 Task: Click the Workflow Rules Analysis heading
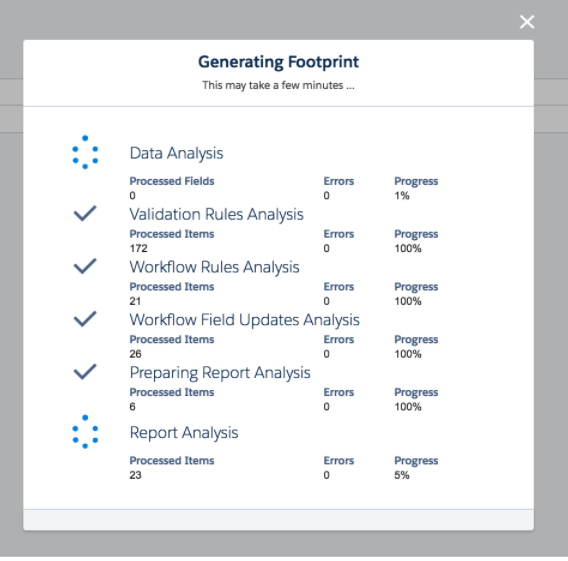click(x=214, y=267)
